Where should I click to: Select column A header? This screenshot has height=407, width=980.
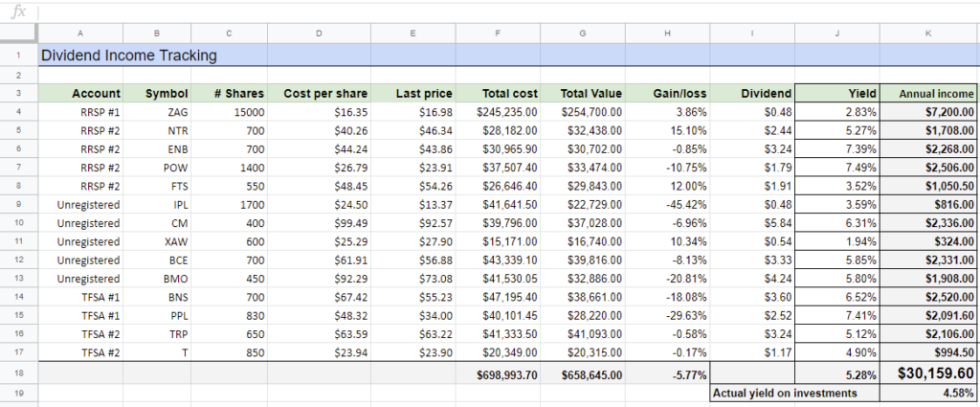(80, 34)
